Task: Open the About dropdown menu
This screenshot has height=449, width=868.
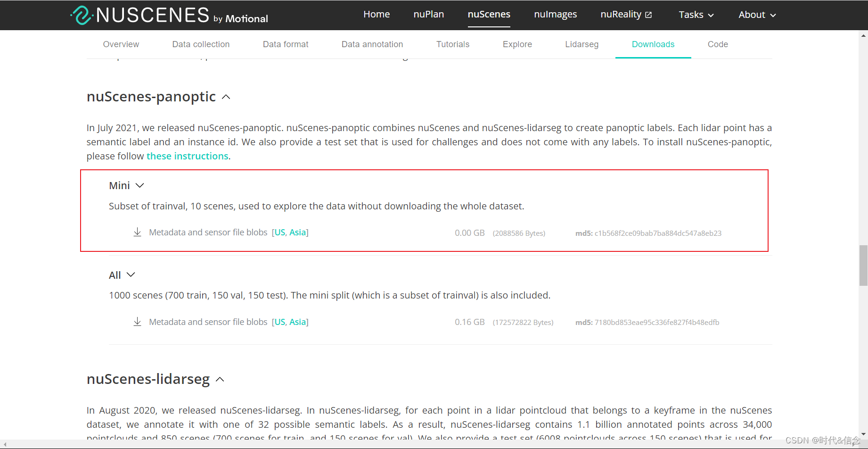Action: (x=757, y=15)
